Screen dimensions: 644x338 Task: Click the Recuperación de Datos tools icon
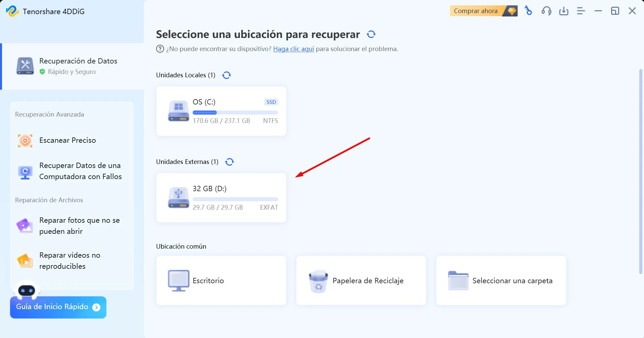pyautogui.click(x=25, y=66)
